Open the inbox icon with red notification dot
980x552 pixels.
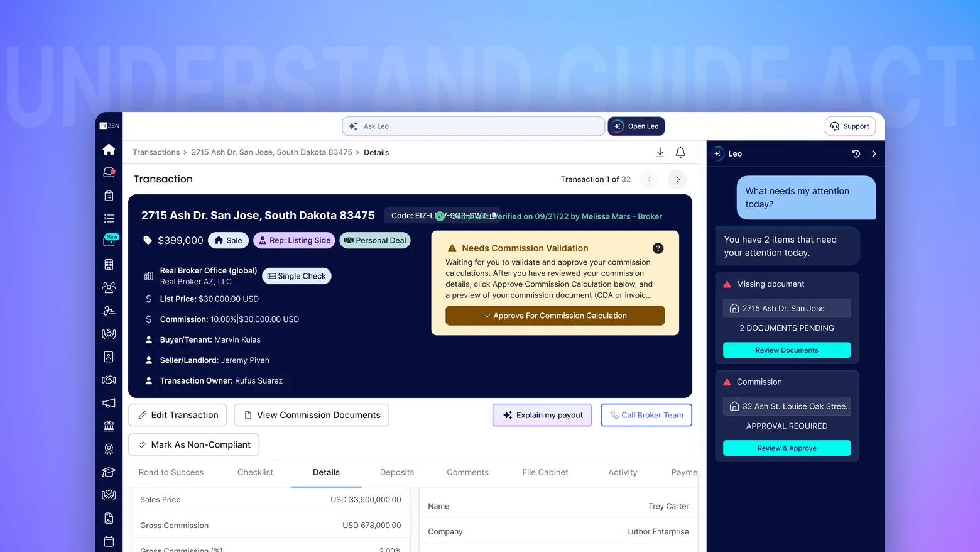pos(109,172)
